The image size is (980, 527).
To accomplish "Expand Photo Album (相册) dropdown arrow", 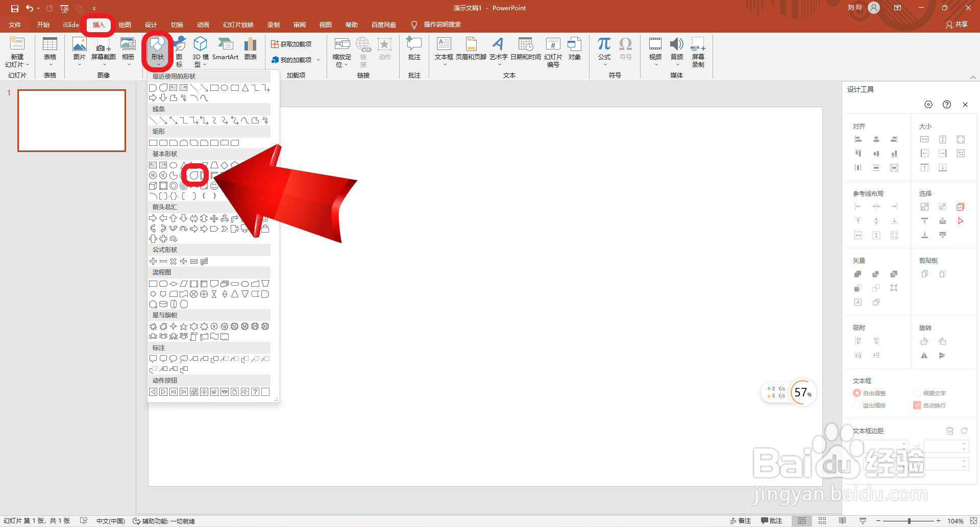I will pyautogui.click(x=128, y=65).
